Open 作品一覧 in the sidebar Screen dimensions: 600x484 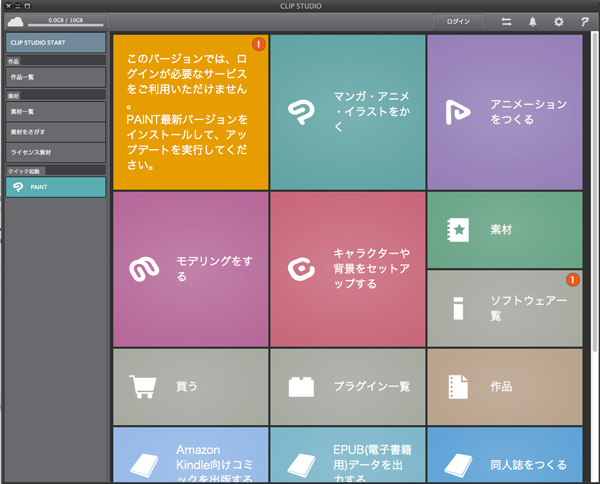[55, 77]
